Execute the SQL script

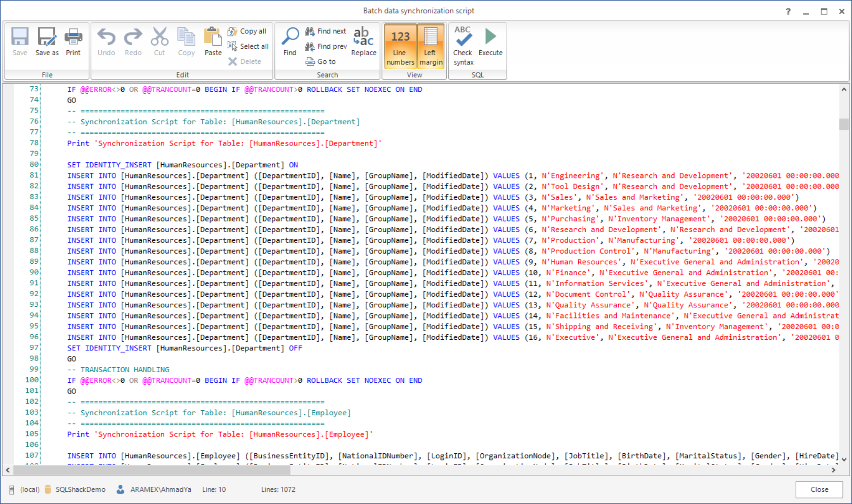tap(490, 42)
